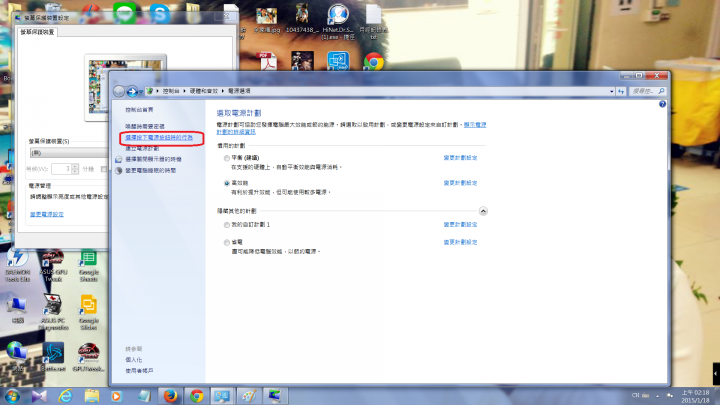Open ASUS GPU Tweak desktop icon
Image resolution: width=720 pixels, height=405 pixels.
click(x=53, y=265)
